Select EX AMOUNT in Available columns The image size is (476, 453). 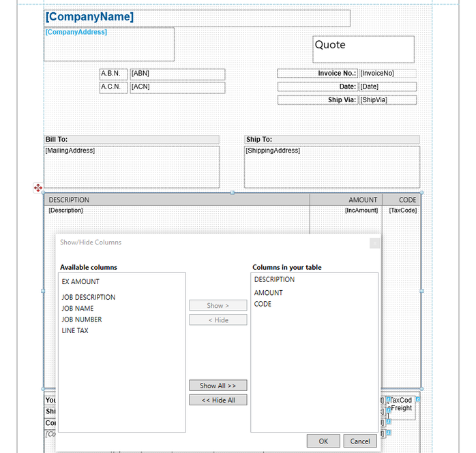click(x=80, y=281)
